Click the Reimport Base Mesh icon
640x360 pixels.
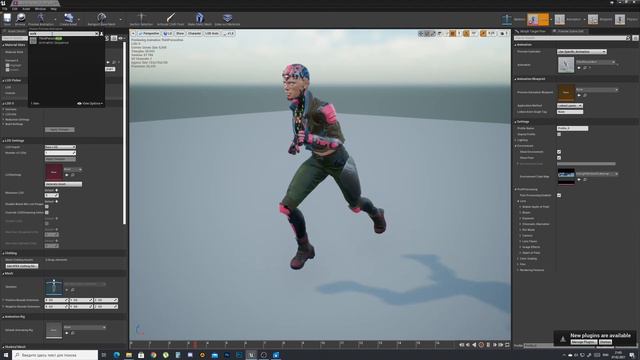pyautogui.click(x=102, y=18)
